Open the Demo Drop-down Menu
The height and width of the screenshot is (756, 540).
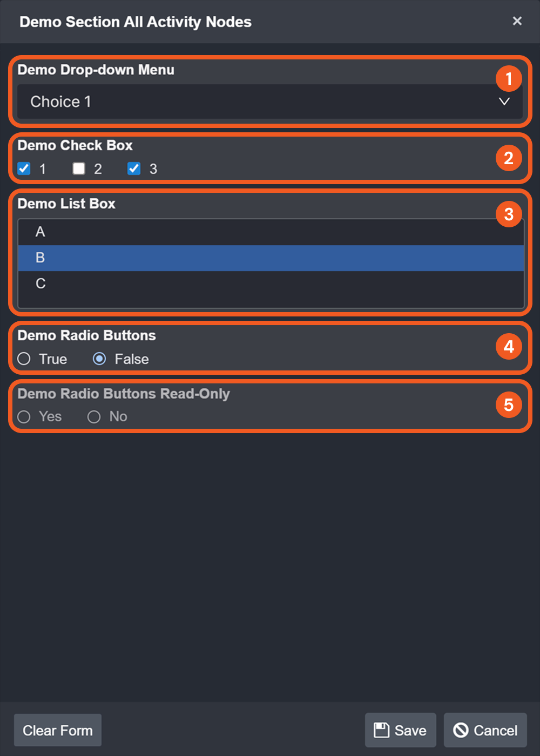tap(270, 102)
